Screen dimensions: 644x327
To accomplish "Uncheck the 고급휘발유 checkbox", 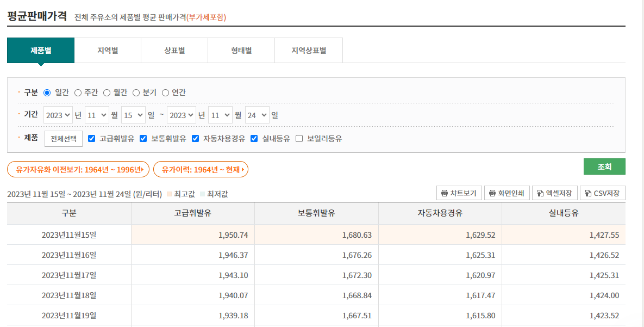I will coord(92,139).
